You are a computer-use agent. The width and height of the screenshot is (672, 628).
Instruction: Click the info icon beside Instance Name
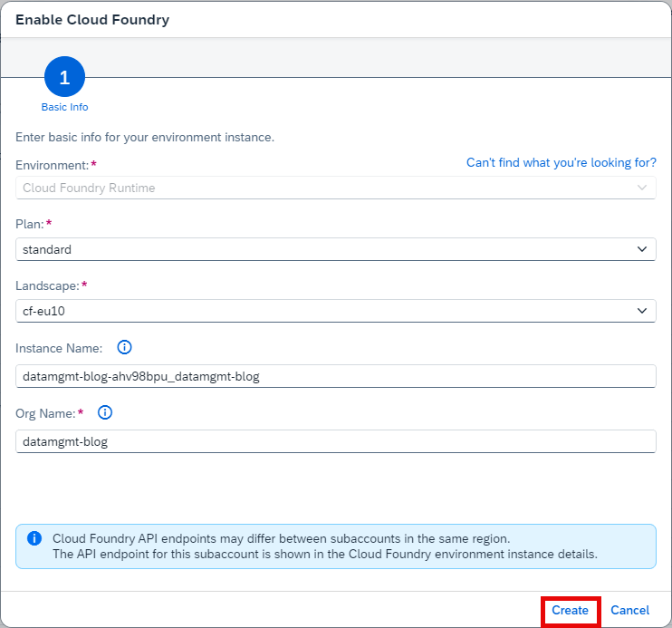point(124,347)
